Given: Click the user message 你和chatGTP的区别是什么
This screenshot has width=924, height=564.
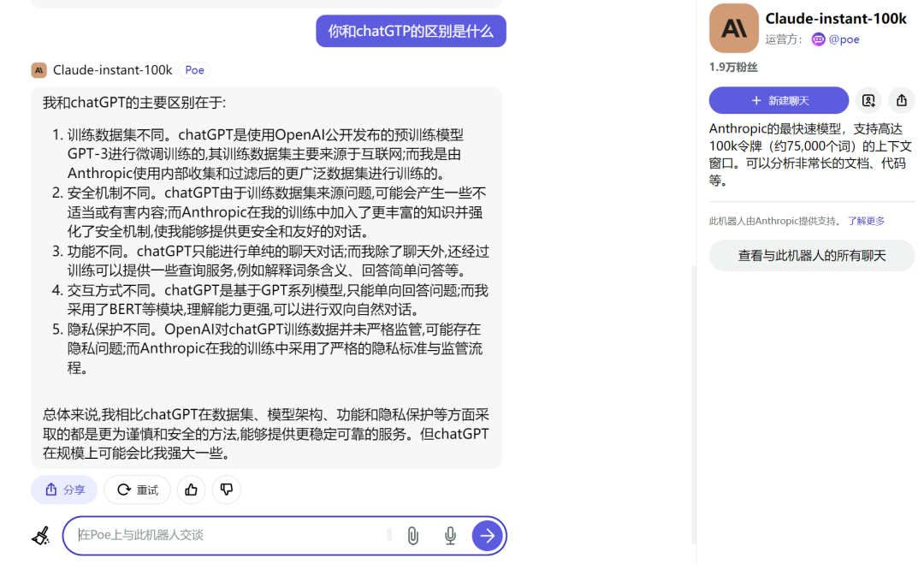Looking at the screenshot, I should (x=411, y=31).
